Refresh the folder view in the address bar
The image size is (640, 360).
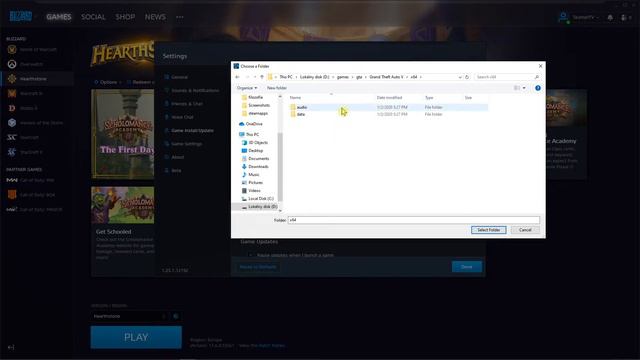click(x=467, y=77)
